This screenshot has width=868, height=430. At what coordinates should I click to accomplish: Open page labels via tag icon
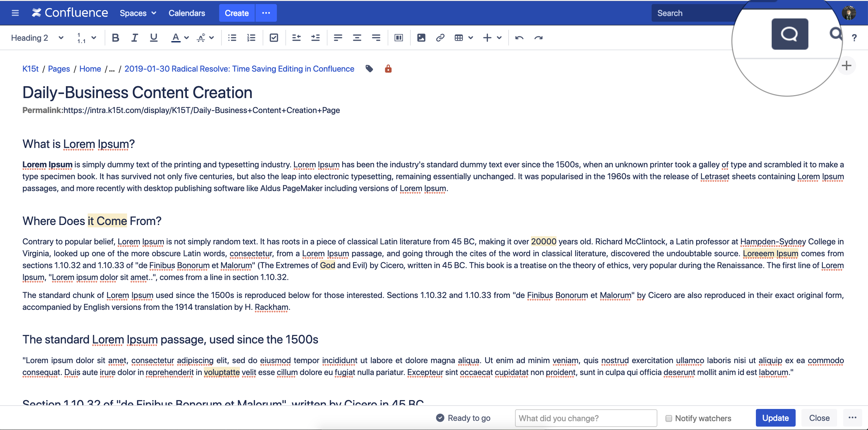pos(369,69)
